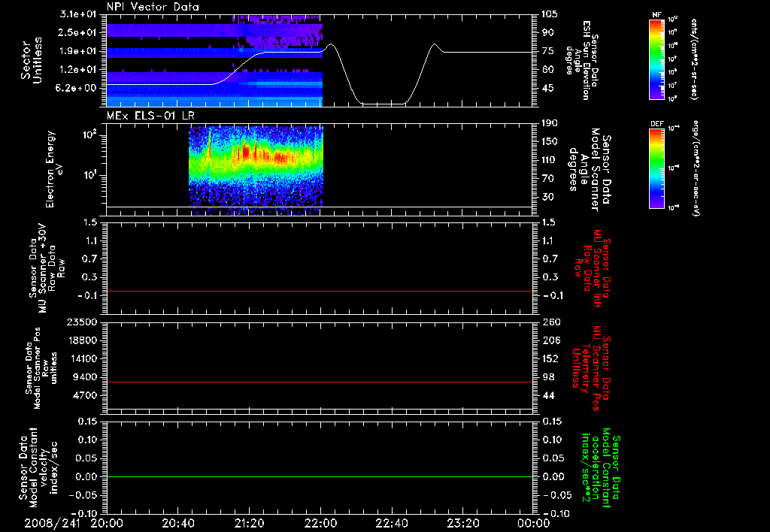The image size is (770, 532).
Task: Click the 20:40 time axis label
Action: 178,524
